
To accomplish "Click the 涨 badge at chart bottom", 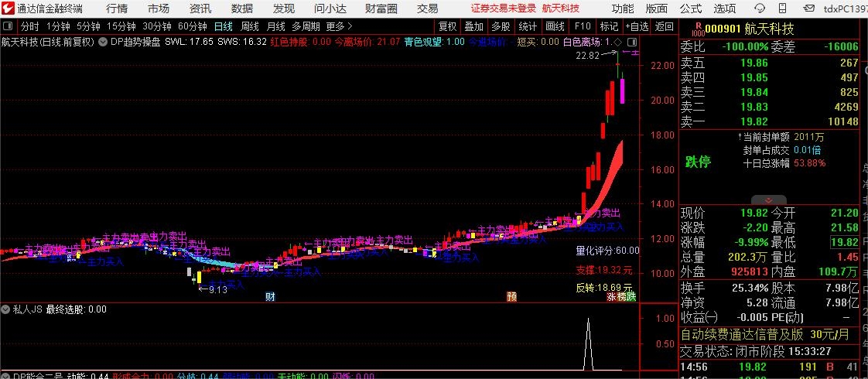I will point(611,296).
